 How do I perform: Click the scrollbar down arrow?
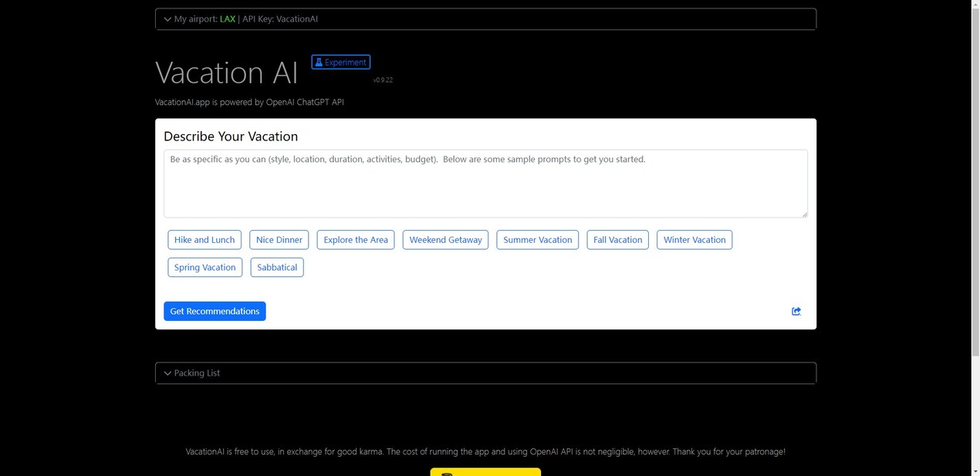(975, 471)
